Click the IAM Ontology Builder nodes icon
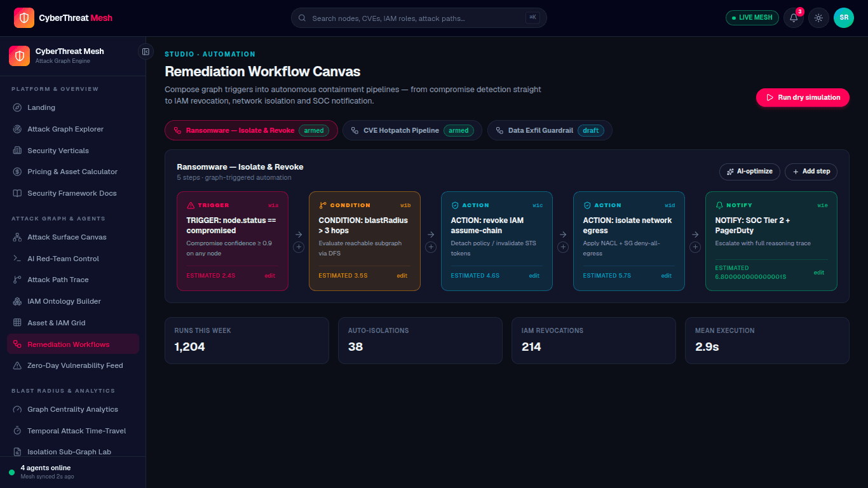This screenshot has height=488, width=868. coord(17,301)
